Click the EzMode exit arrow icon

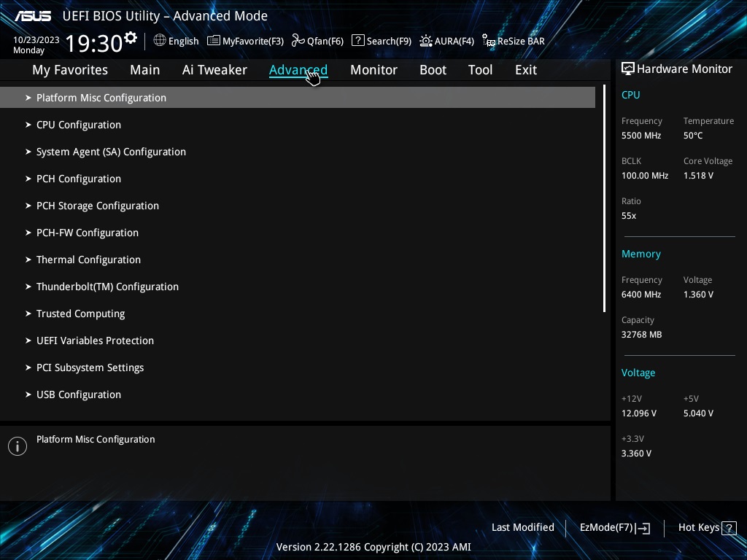point(643,528)
